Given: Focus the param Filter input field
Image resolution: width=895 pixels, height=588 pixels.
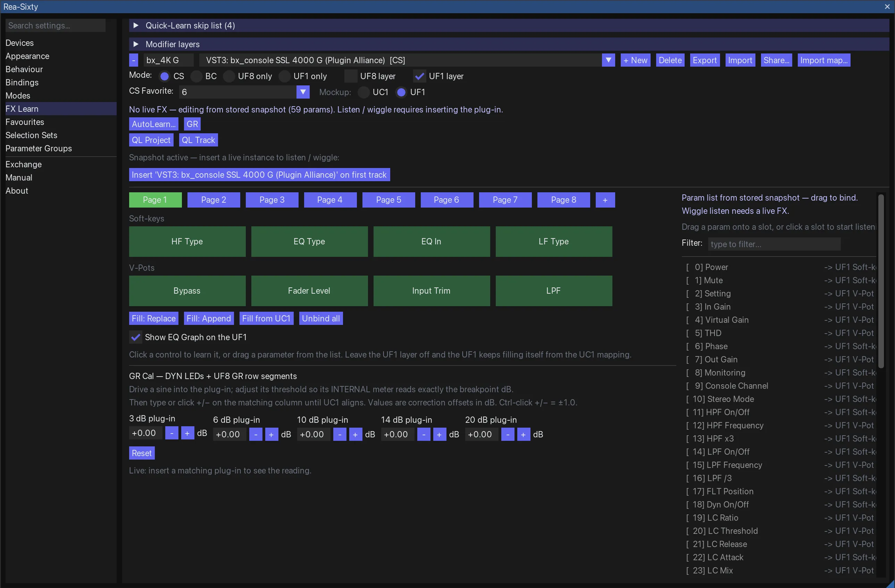Looking at the screenshot, I should click(x=774, y=244).
